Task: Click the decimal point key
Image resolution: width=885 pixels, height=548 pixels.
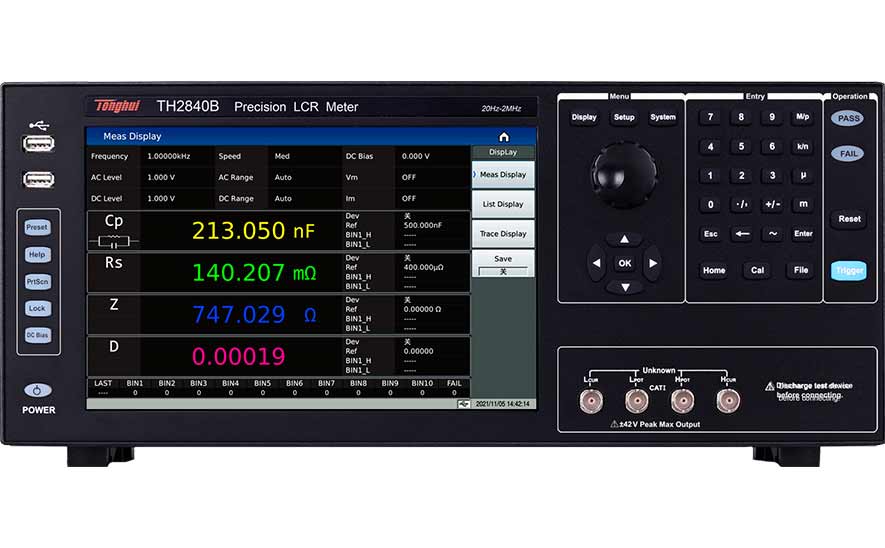Action: click(742, 205)
